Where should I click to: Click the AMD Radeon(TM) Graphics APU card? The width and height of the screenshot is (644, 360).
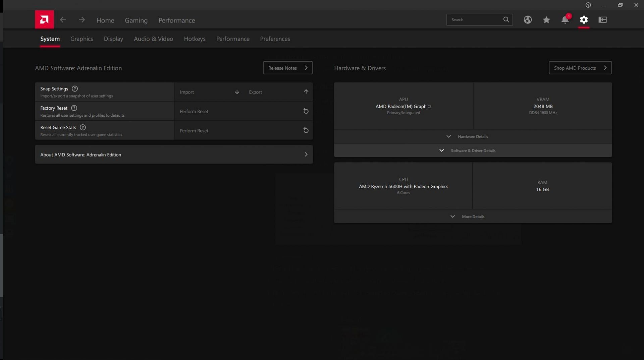(x=404, y=106)
